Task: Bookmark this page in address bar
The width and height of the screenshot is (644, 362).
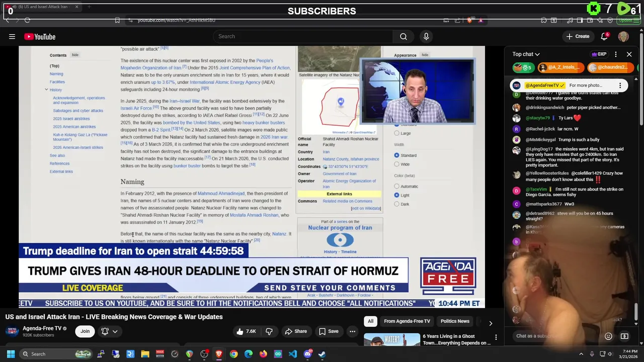Action: [117, 20]
